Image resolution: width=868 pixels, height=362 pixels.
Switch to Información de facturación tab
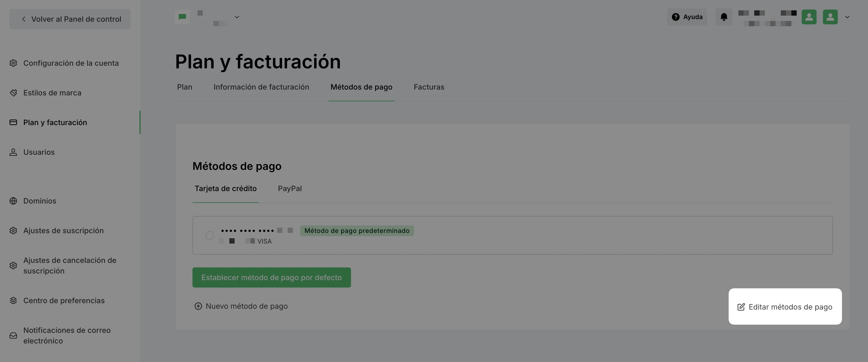tap(261, 87)
